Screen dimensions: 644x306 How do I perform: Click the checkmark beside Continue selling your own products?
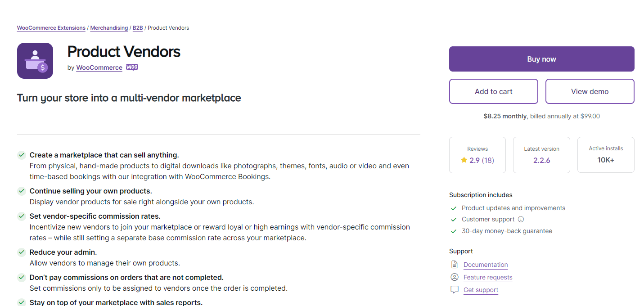pos(21,191)
